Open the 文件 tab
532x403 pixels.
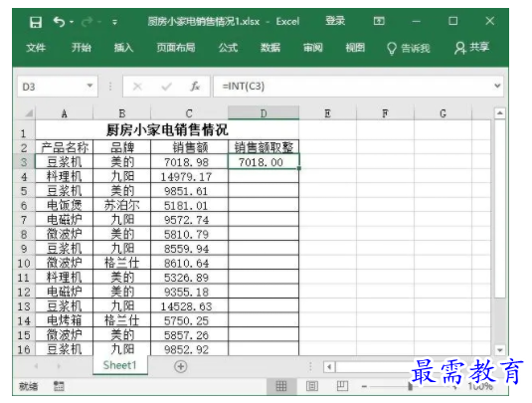[36, 48]
